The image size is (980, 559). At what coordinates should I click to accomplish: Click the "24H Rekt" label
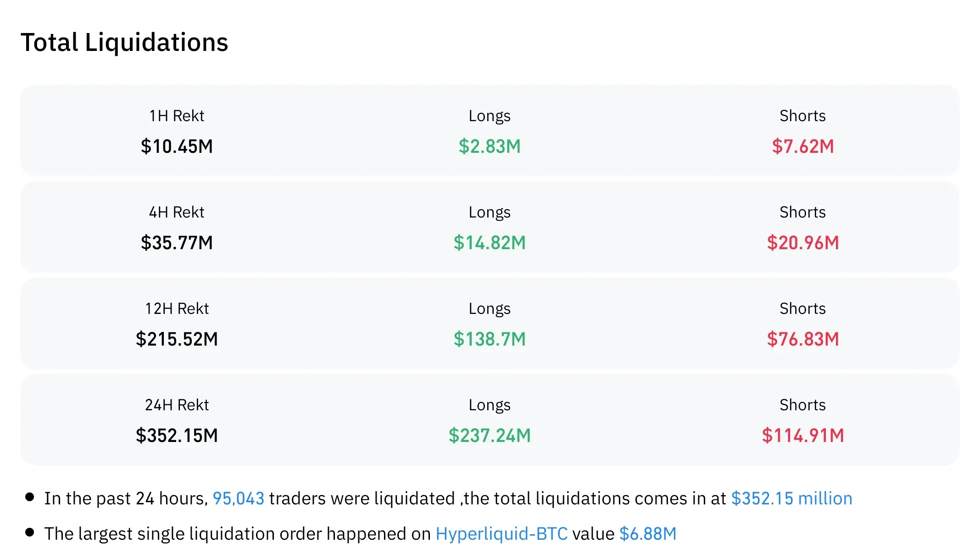[x=177, y=405]
